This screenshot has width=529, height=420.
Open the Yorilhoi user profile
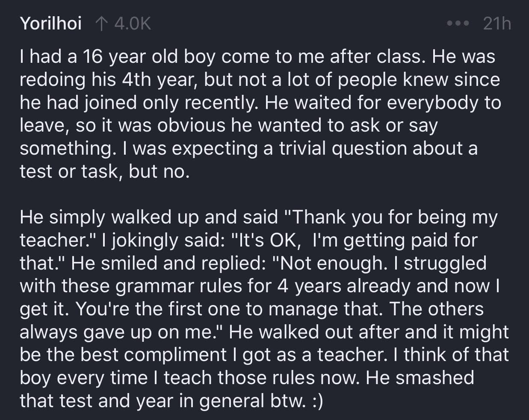(50, 23)
